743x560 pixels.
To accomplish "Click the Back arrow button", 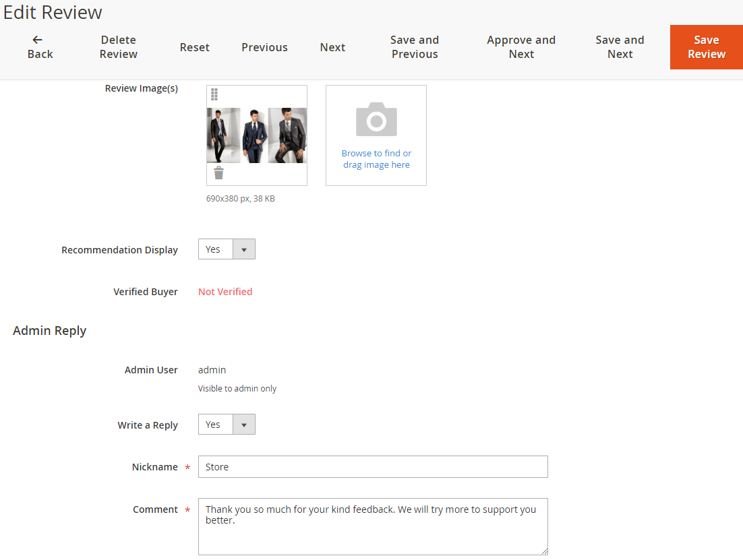I will coord(40,47).
